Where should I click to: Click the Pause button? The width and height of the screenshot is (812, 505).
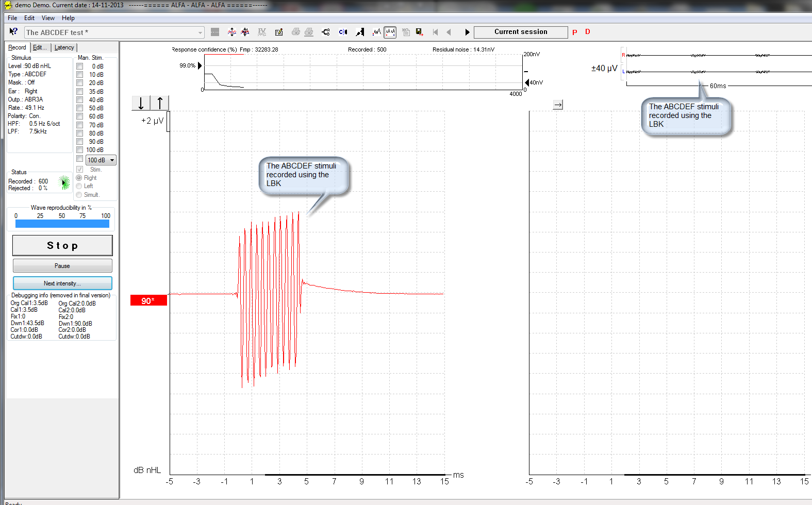pyautogui.click(x=62, y=266)
